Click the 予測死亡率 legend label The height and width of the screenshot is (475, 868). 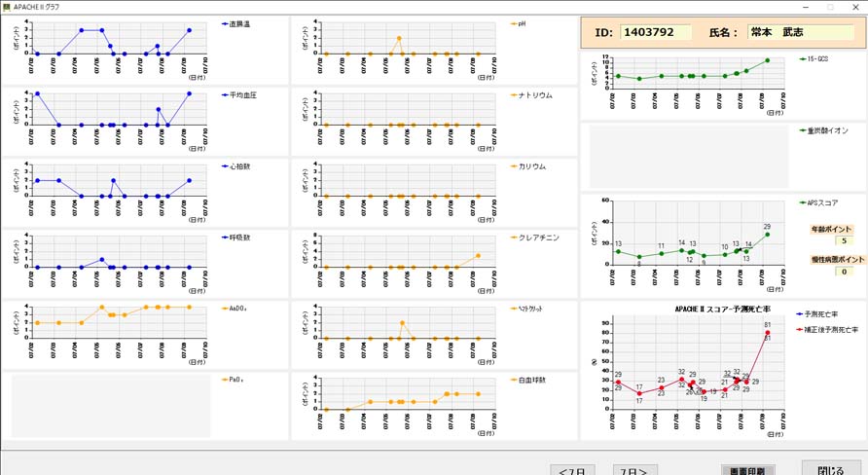(820, 313)
